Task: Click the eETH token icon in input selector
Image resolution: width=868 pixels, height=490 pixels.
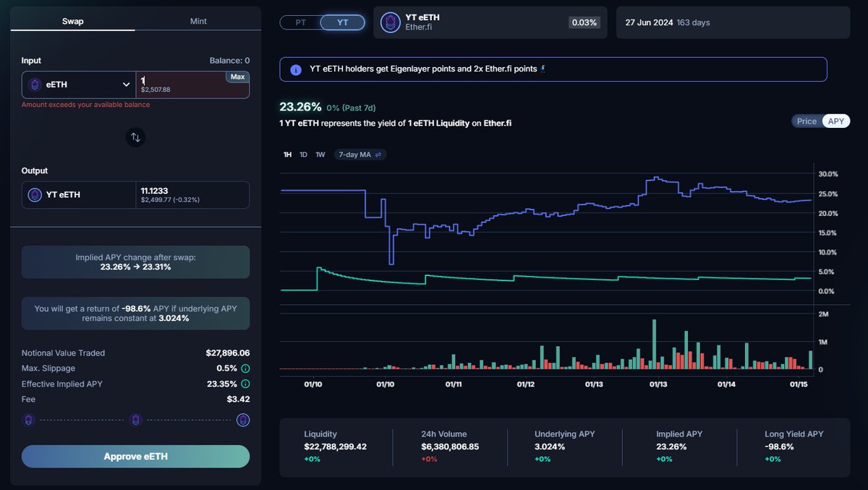Action: tap(35, 85)
